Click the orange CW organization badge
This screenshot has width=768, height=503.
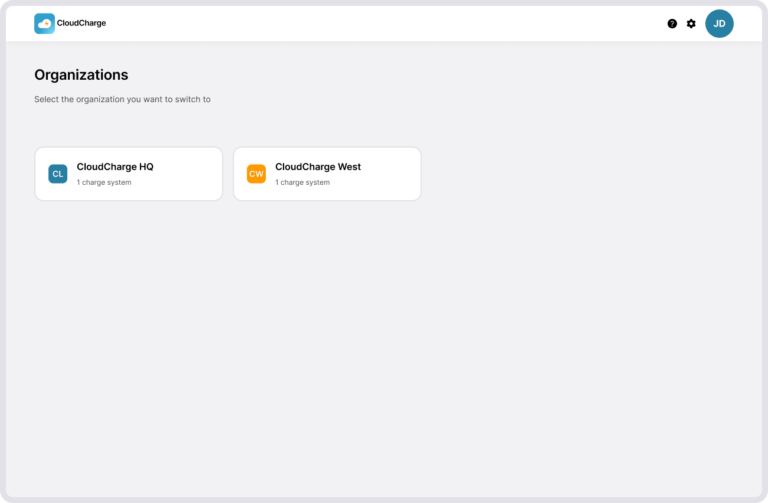click(256, 174)
